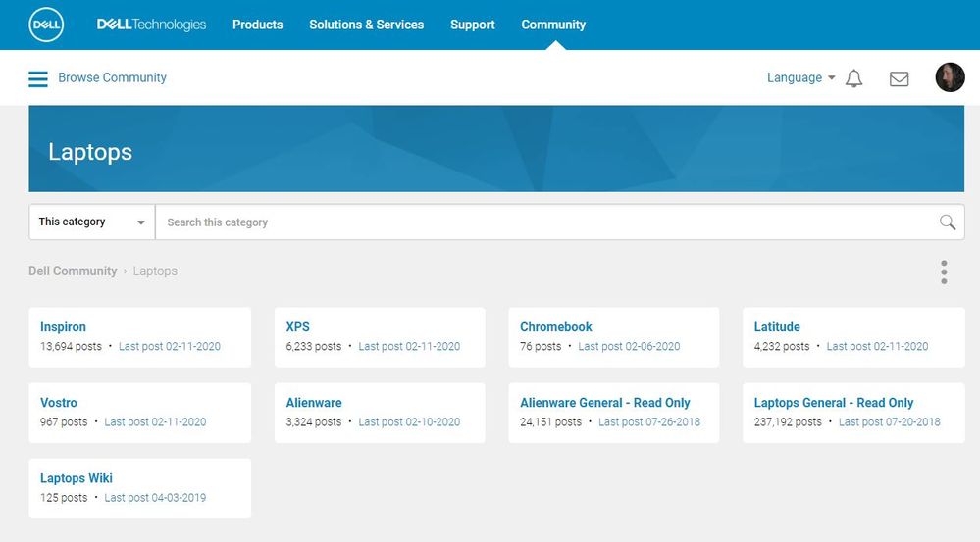980x542 pixels.
Task: Open the Inspiron forum
Action: [63, 326]
